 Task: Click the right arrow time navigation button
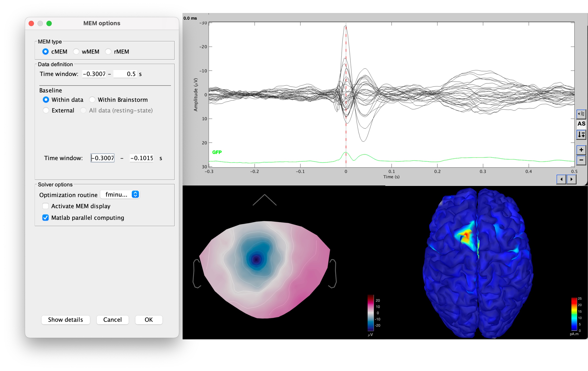[571, 179]
